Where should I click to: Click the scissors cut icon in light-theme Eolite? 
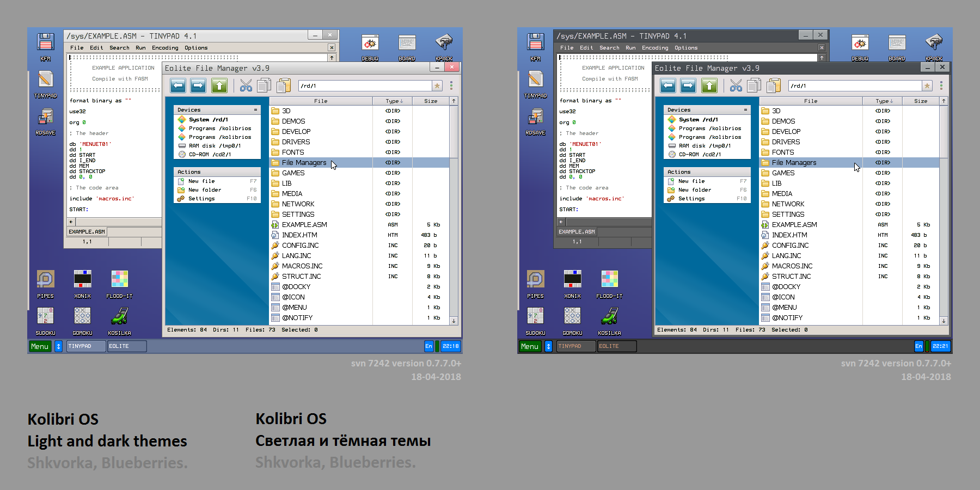pyautogui.click(x=246, y=85)
